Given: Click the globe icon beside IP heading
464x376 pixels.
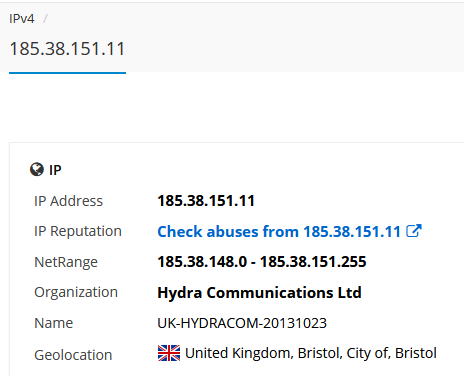Looking at the screenshot, I should pos(37,169).
